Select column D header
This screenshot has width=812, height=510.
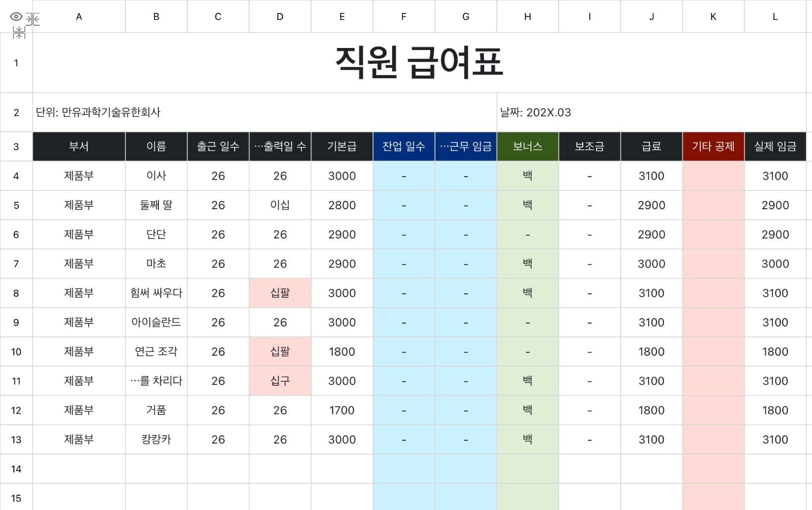tap(280, 16)
